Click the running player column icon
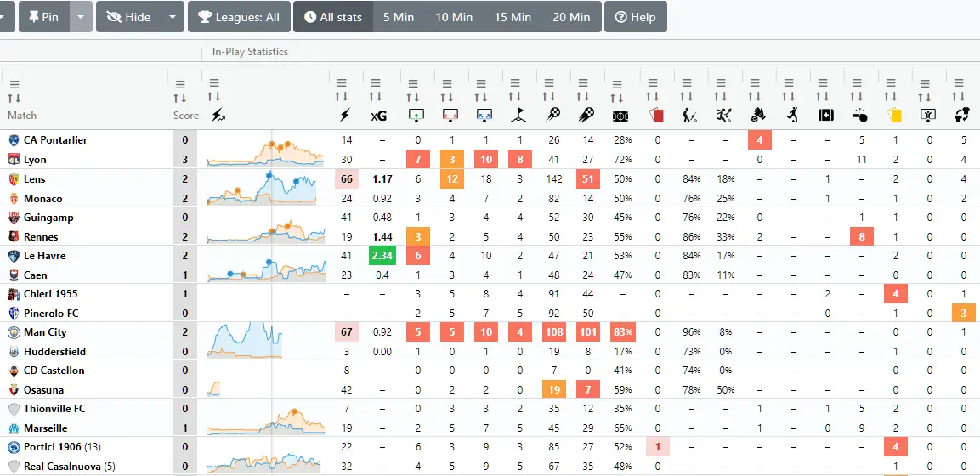The width and height of the screenshot is (980, 476). click(x=792, y=115)
